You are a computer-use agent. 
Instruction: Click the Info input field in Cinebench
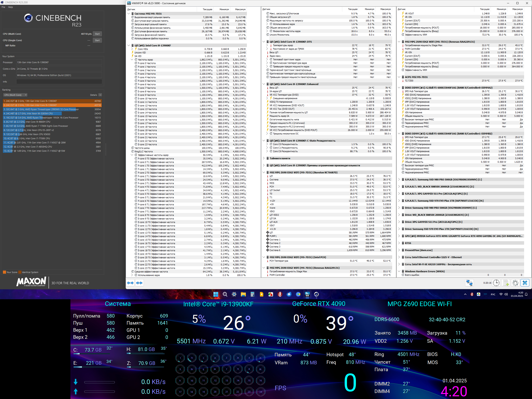[59, 82]
